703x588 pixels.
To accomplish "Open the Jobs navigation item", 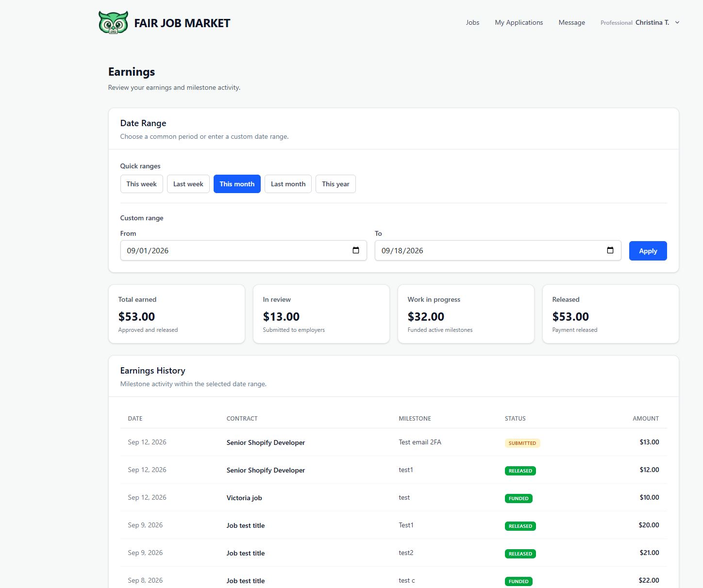I will coord(472,22).
